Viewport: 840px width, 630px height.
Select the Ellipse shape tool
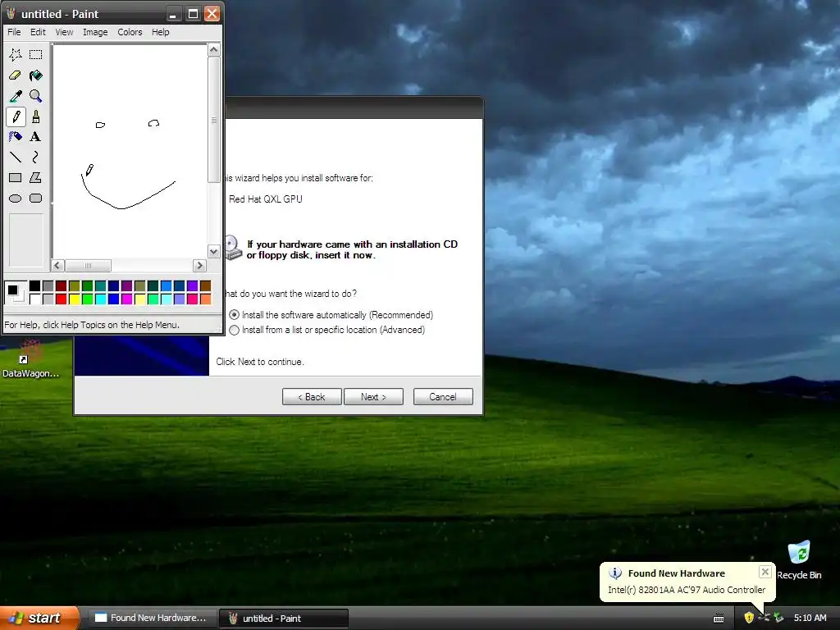click(16, 199)
